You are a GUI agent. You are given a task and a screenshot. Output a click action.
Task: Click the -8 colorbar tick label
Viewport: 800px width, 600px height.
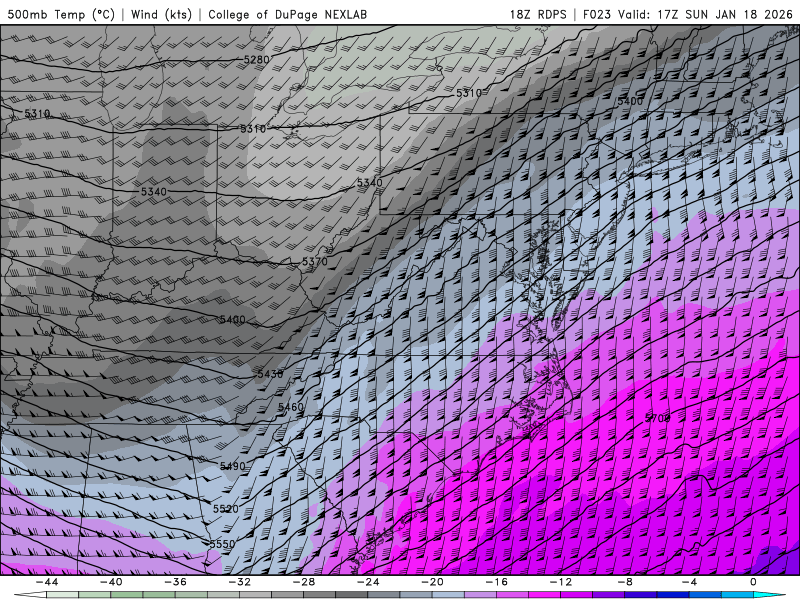626,582
